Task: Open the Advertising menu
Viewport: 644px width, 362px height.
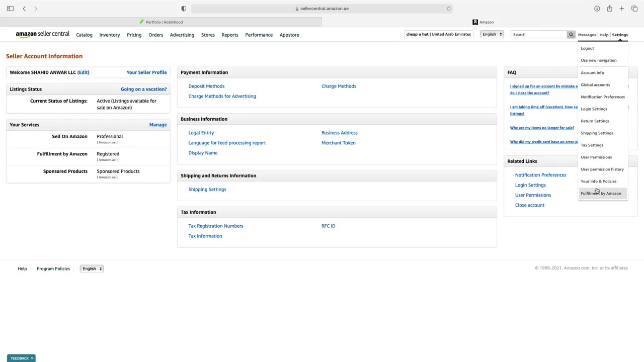Action: click(x=182, y=35)
